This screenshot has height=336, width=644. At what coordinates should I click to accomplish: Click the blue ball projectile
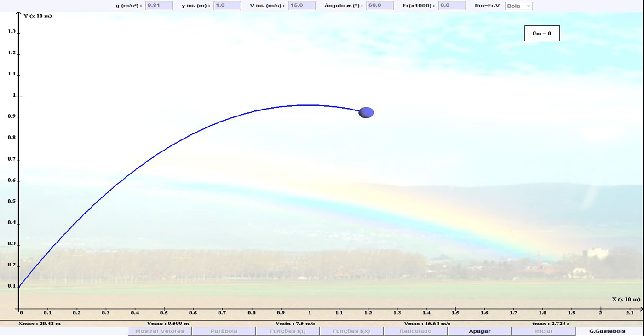click(366, 112)
